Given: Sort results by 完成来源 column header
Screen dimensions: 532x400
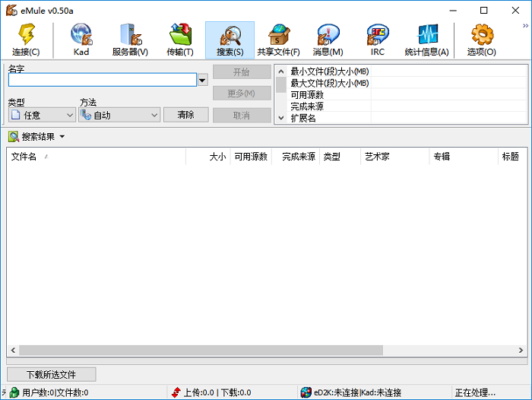Looking at the screenshot, I should pyautogui.click(x=296, y=157).
